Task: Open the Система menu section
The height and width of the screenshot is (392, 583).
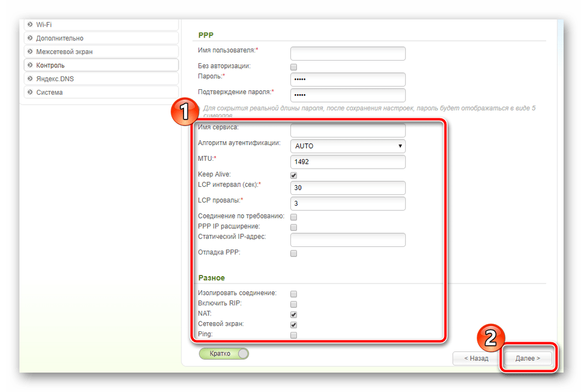Action: click(x=101, y=92)
